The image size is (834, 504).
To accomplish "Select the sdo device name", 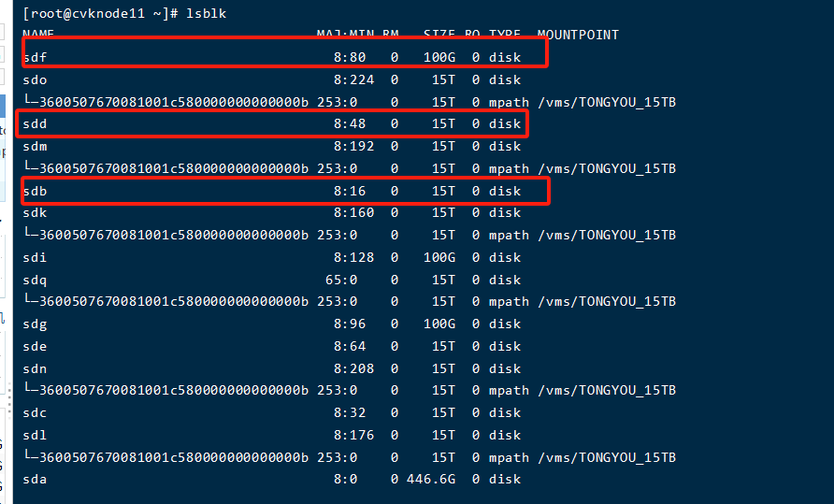I will point(36,79).
